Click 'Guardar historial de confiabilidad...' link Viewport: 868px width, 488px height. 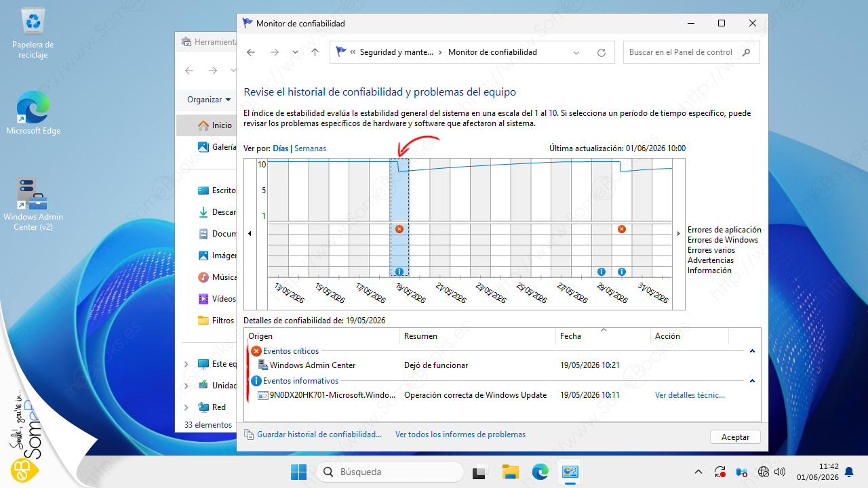[319, 434]
